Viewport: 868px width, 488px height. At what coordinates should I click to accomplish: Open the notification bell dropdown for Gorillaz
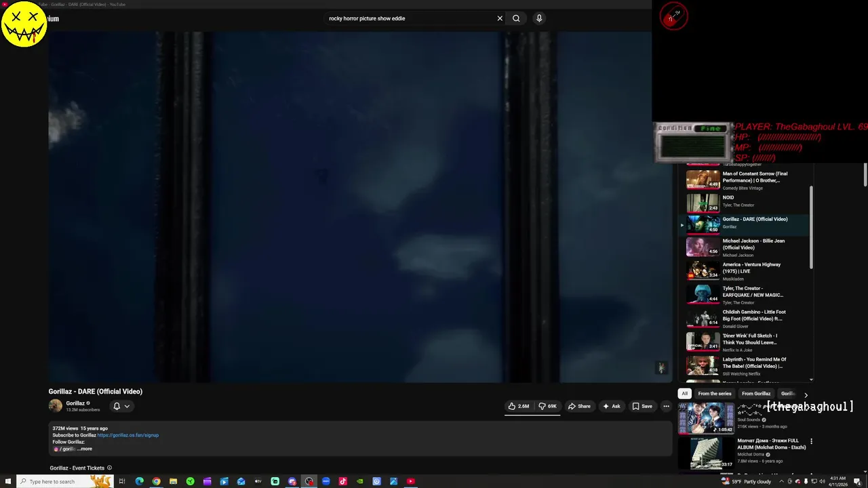pyautogui.click(x=121, y=406)
